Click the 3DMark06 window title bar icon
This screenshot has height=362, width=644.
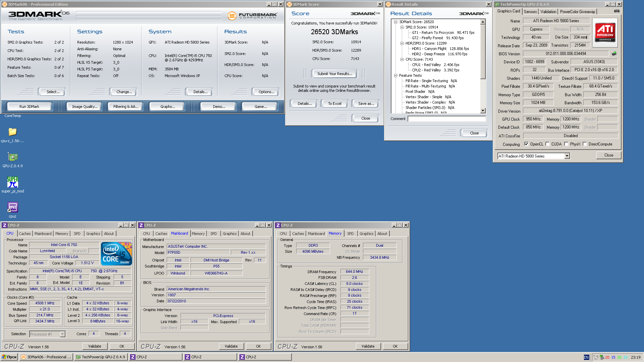[5, 4]
